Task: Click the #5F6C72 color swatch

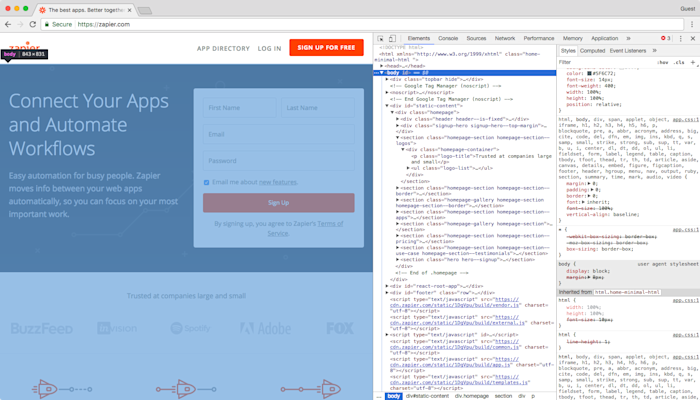Action: (x=589, y=74)
